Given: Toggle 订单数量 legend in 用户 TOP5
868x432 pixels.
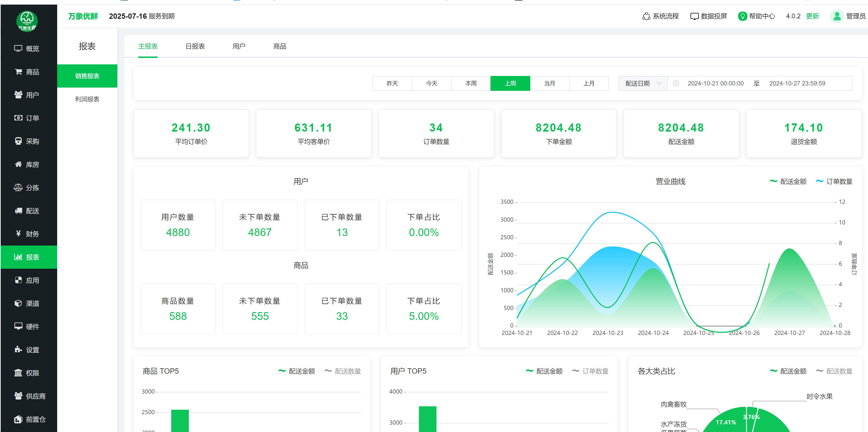Looking at the screenshot, I should pyautogui.click(x=590, y=371).
